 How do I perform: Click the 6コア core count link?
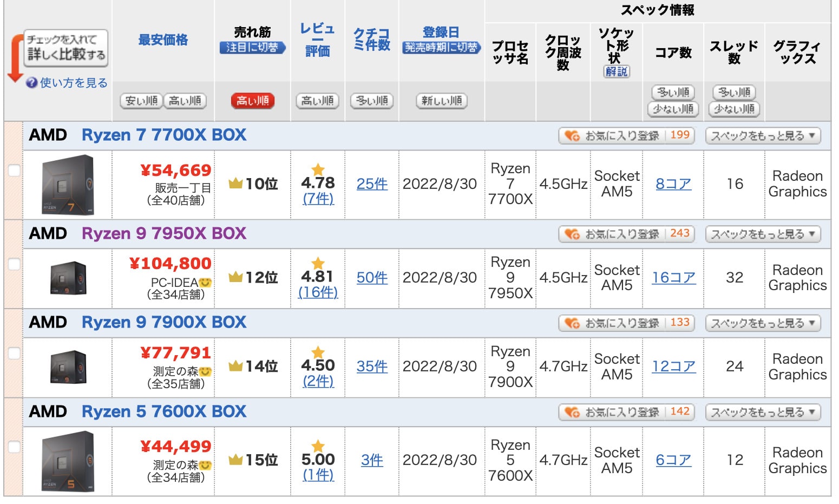click(673, 460)
